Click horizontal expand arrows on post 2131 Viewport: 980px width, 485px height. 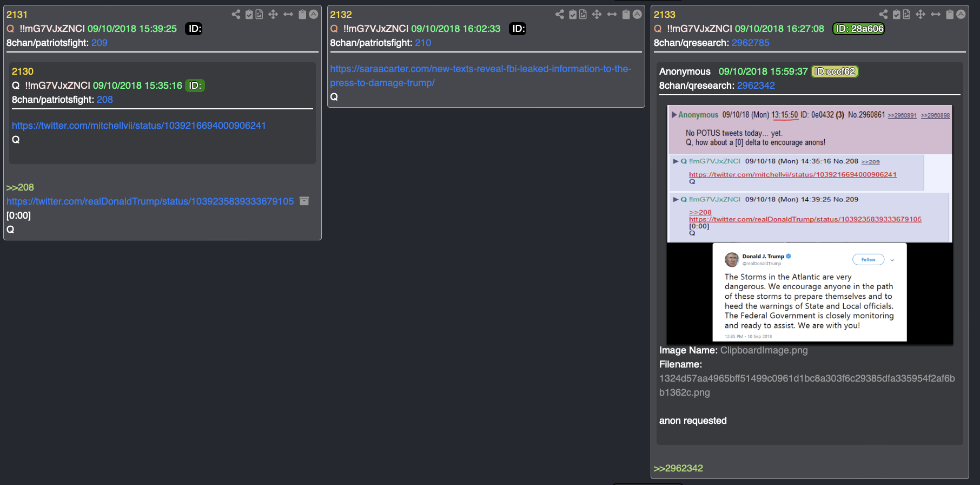[x=288, y=15]
